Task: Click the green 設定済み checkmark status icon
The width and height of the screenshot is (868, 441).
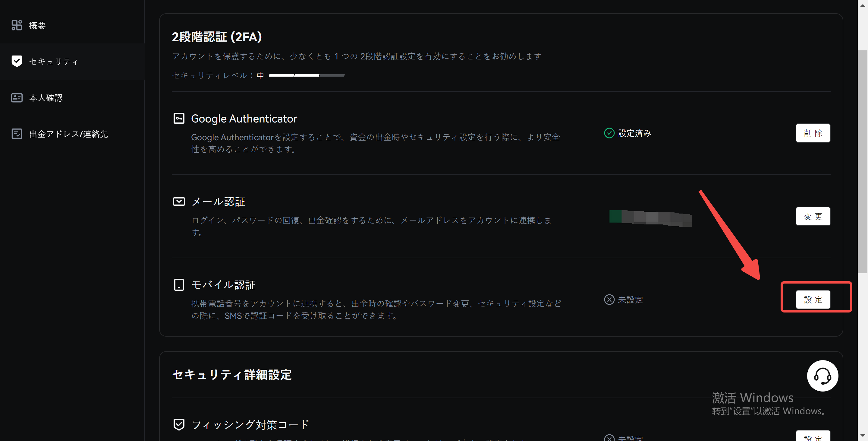Action: coord(609,133)
